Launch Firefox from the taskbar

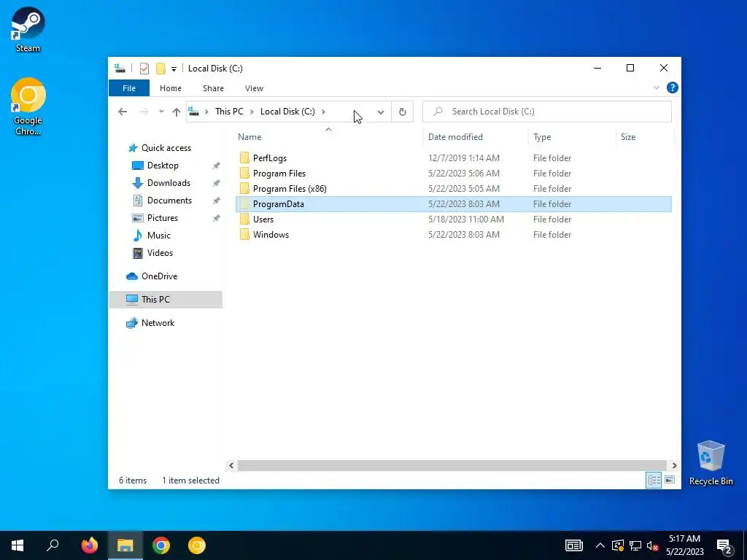(x=89, y=545)
